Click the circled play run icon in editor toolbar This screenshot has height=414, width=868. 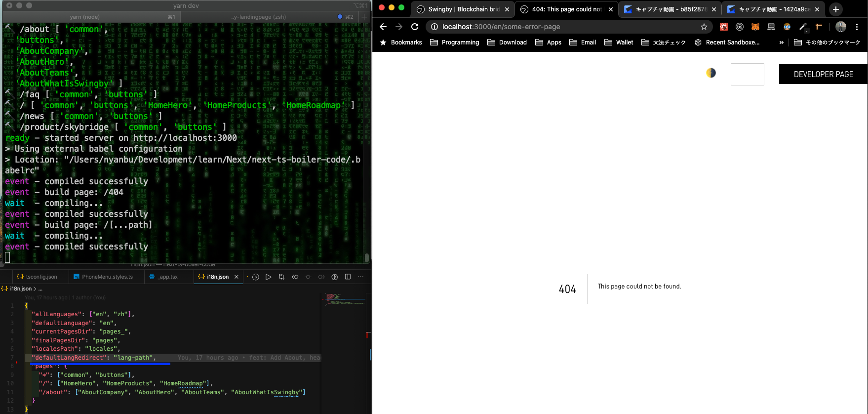[x=255, y=277]
